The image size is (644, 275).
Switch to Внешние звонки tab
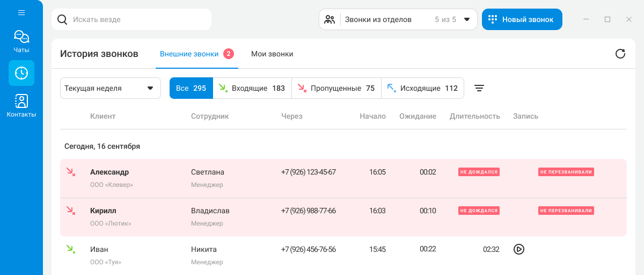189,54
